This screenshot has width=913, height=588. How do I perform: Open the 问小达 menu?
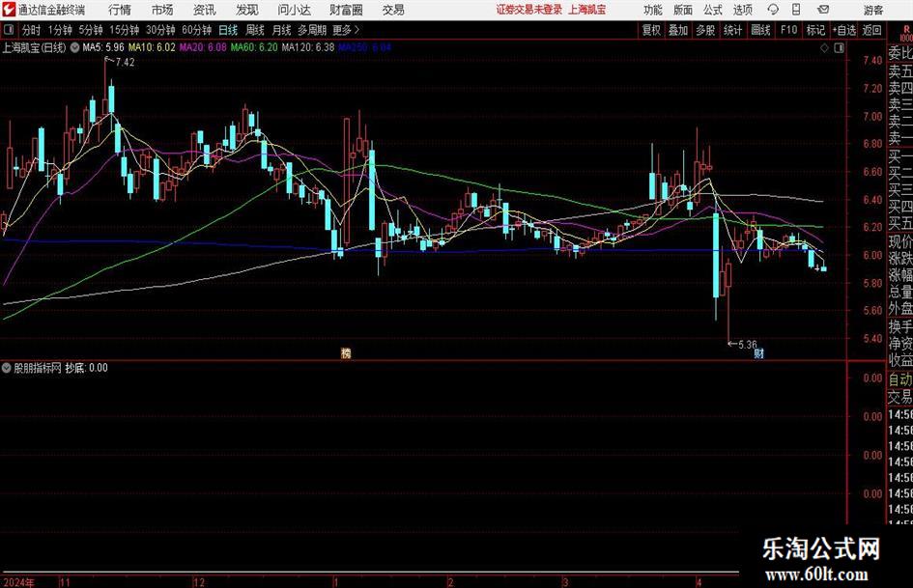294,10
